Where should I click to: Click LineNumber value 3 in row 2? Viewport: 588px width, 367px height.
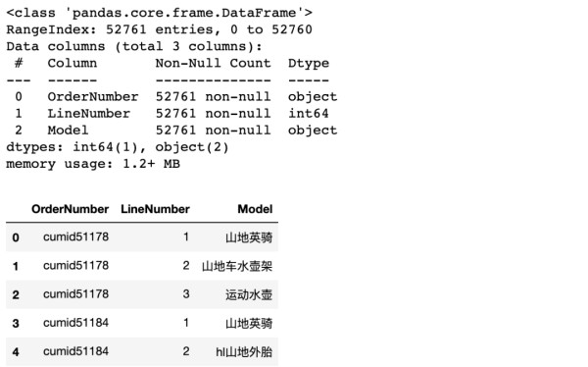click(186, 294)
